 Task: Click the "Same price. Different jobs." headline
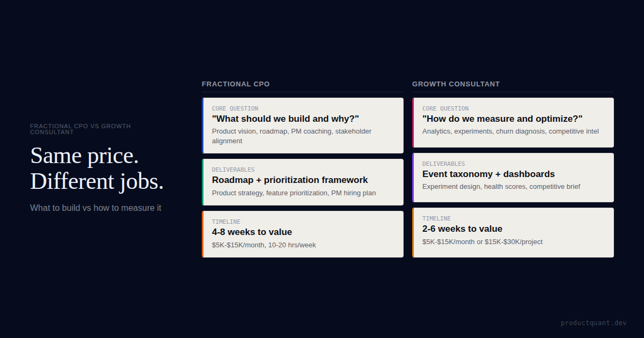[x=97, y=168]
